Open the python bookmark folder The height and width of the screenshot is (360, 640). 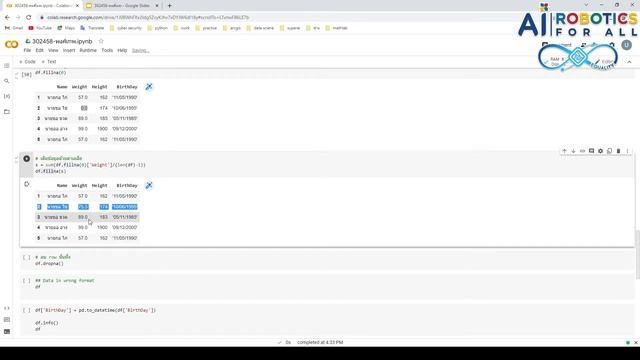[158, 28]
